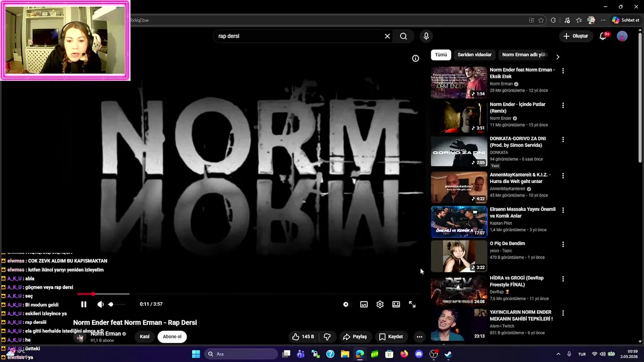Click the taskbar Ara search box
Viewport: 644px width, 362px height.
click(x=242, y=354)
